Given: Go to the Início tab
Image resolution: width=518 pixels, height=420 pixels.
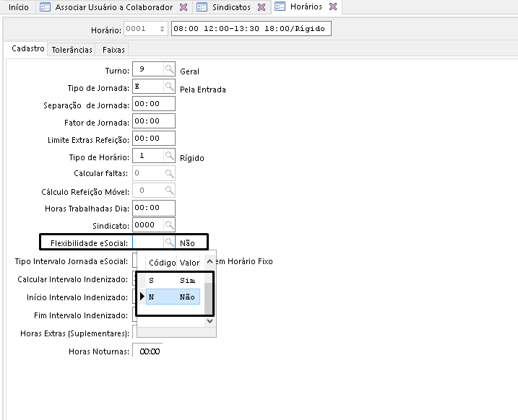Looking at the screenshot, I should (x=18, y=7).
